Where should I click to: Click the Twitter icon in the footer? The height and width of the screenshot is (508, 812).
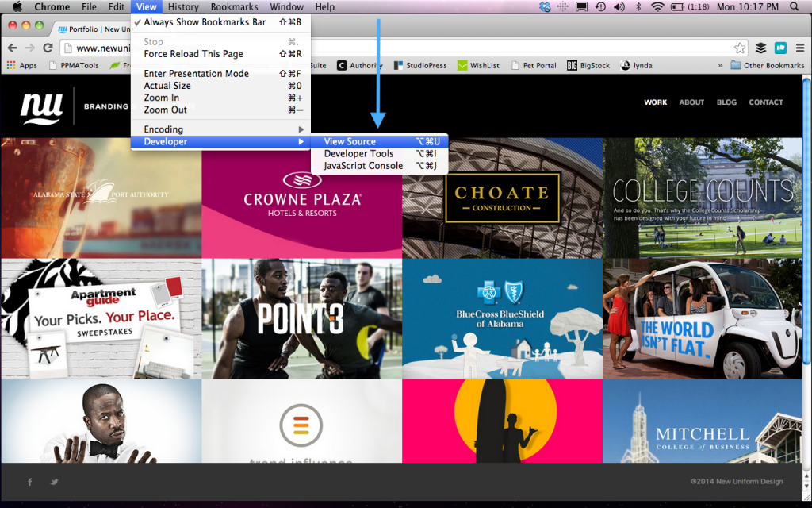tap(54, 482)
